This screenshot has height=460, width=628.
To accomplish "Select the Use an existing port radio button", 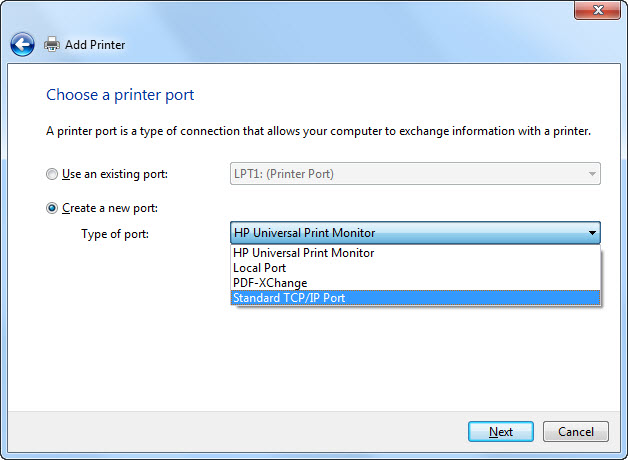I will coord(53,174).
